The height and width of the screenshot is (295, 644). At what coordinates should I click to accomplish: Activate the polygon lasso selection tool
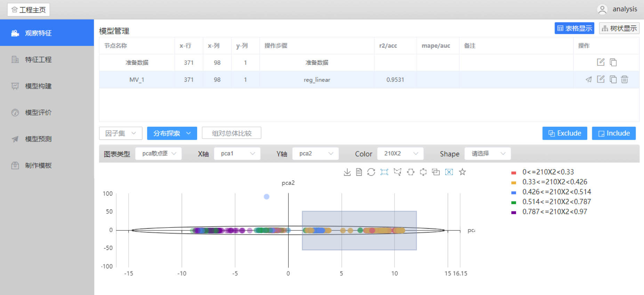397,172
